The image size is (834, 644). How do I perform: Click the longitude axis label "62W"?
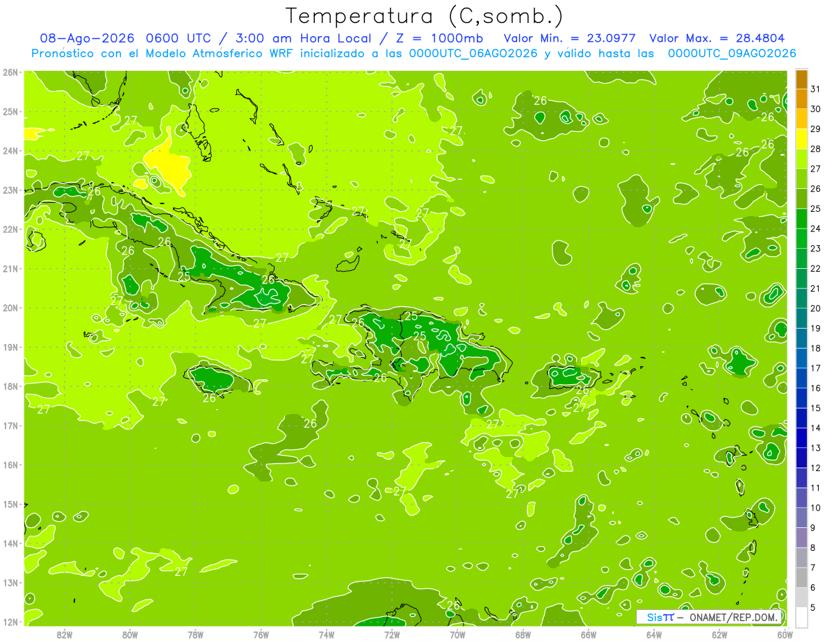click(719, 634)
